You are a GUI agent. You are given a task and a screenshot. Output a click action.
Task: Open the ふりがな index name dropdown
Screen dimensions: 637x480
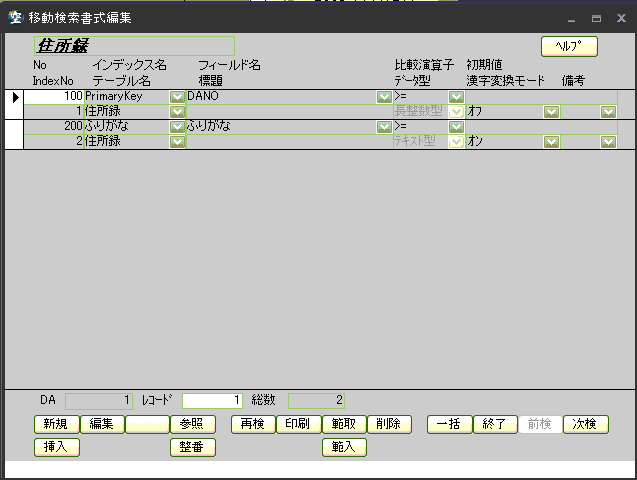point(177,127)
